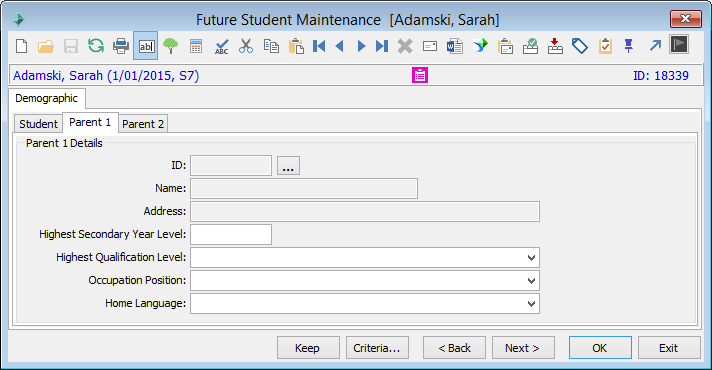Refresh data with green arrows icon
Screen dimensions: 712x370
tap(96, 46)
